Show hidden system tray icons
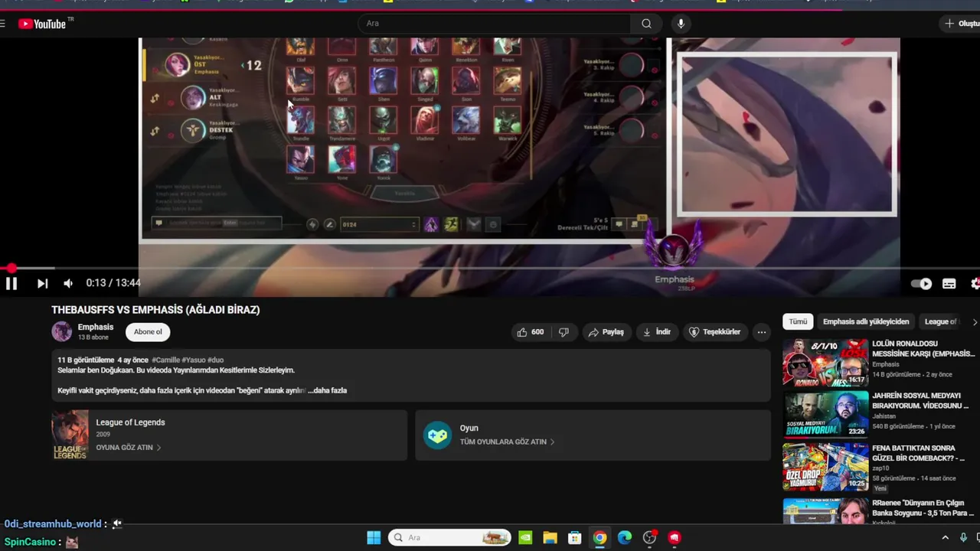The height and width of the screenshot is (551, 980). coord(945,537)
